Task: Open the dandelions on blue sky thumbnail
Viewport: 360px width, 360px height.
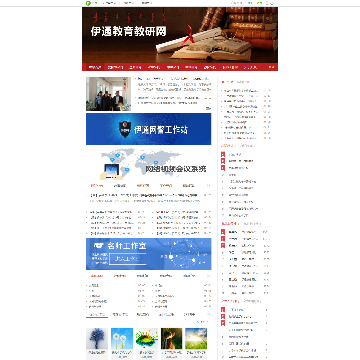Action: pyautogui.click(x=122, y=338)
